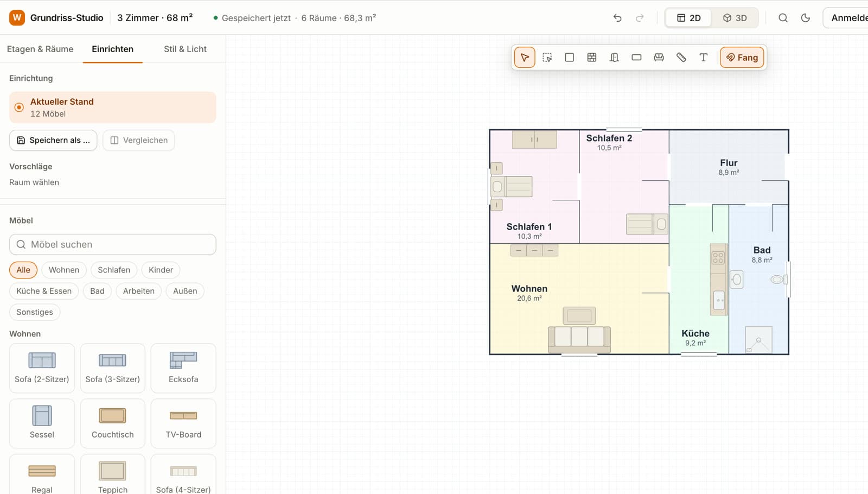Viewport: 868px width, 494px height.
Task: Choose the wide rectangle tool
Action: click(x=636, y=58)
